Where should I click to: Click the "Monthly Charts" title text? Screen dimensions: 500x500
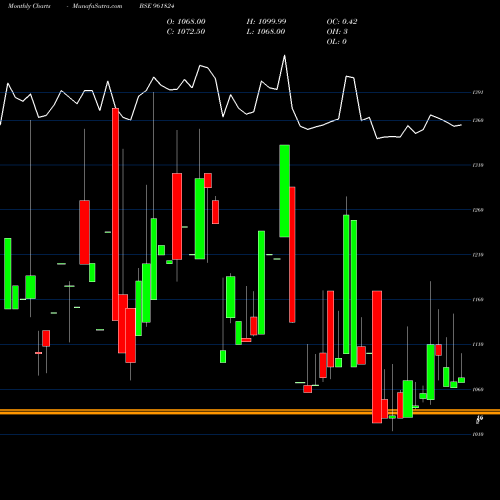(29, 6)
